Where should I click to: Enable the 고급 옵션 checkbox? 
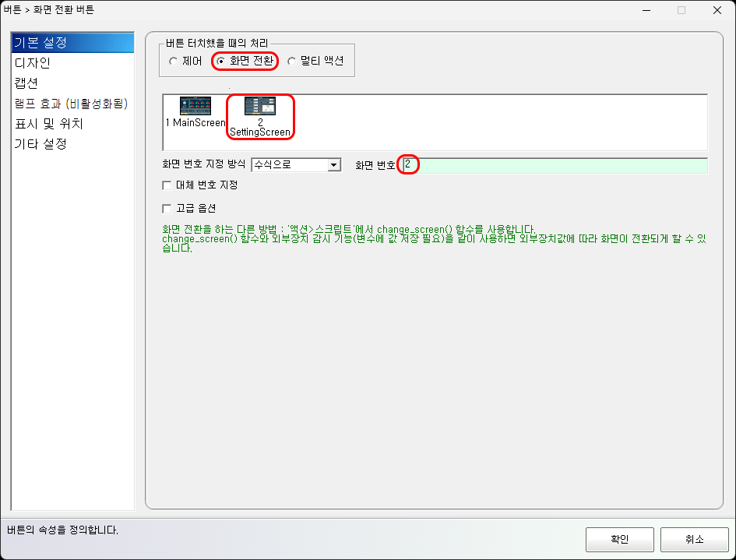[x=167, y=209]
